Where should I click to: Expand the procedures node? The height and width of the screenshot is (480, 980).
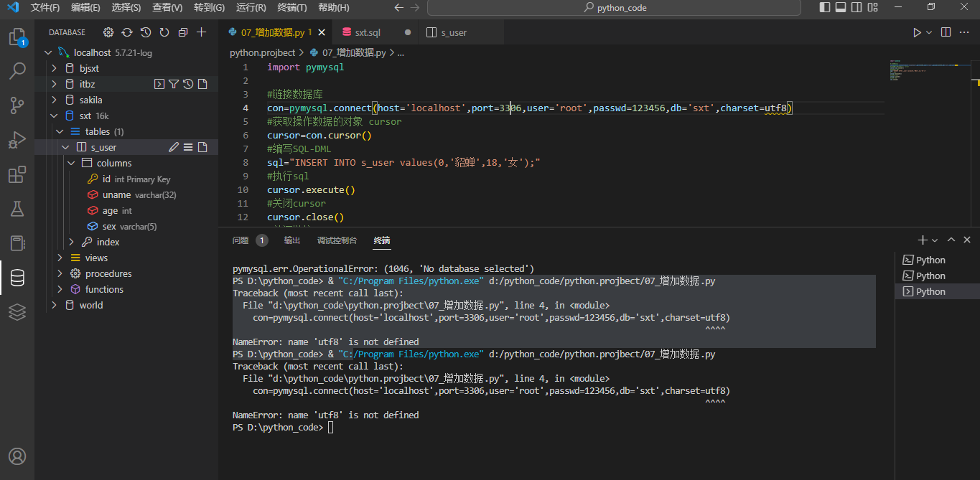(60, 273)
